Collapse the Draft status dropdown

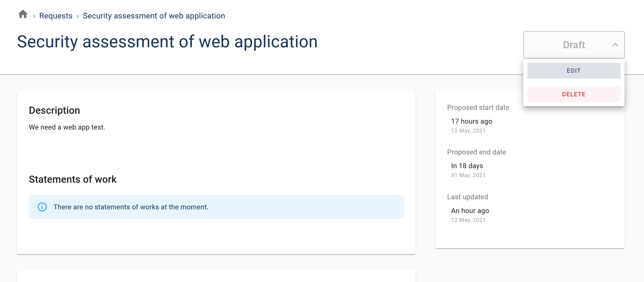(x=574, y=45)
